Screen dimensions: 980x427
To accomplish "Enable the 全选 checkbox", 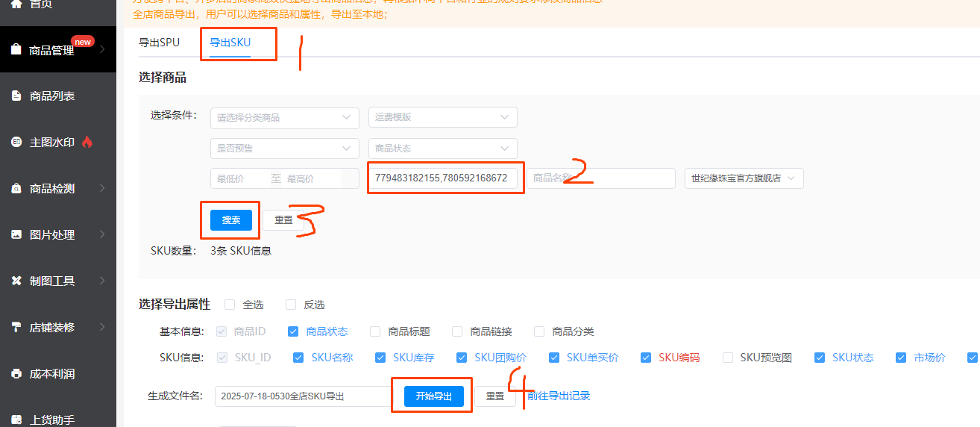I will (230, 305).
